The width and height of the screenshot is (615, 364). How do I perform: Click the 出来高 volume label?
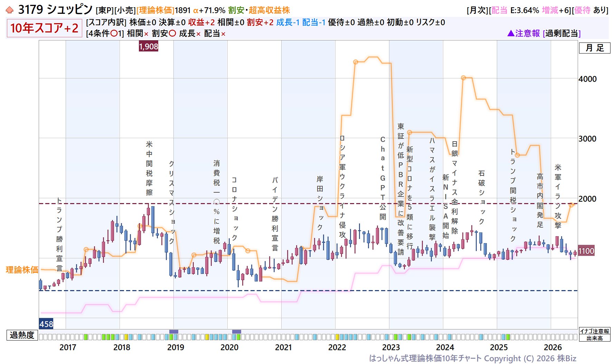pos(595,338)
